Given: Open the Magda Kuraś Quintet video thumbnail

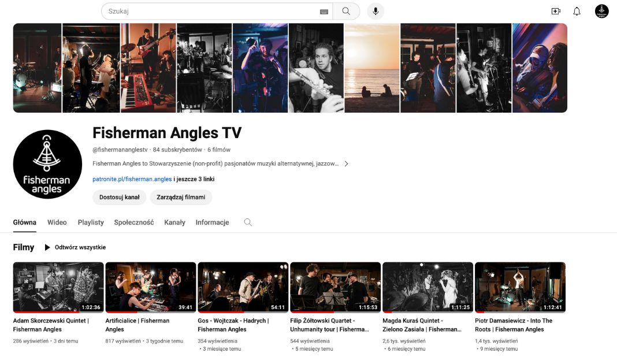Looking at the screenshot, I should (x=428, y=287).
